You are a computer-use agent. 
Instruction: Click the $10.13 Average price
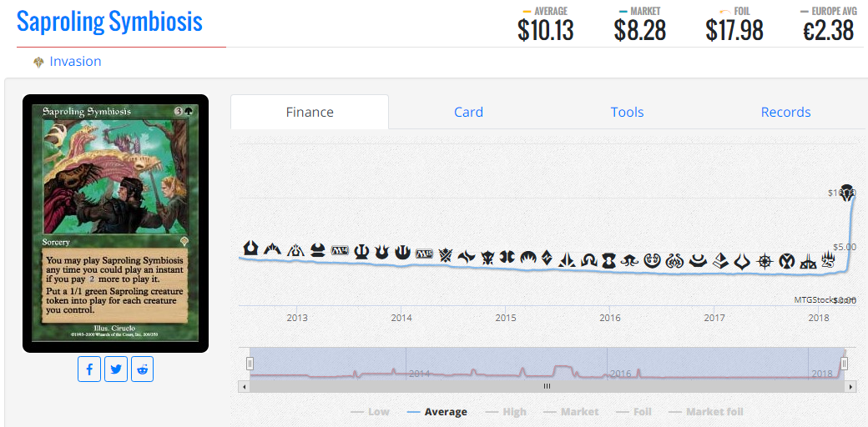546,30
